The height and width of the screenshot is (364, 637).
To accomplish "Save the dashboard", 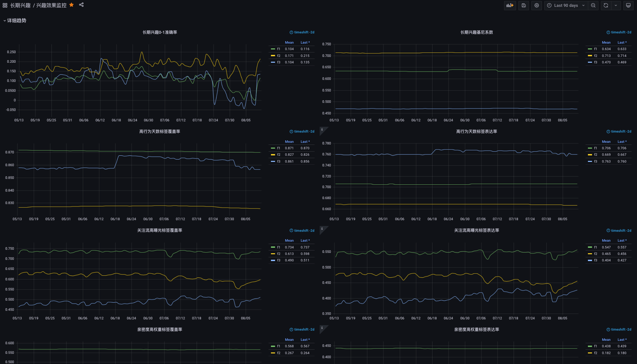I will click(x=524, y=5).
